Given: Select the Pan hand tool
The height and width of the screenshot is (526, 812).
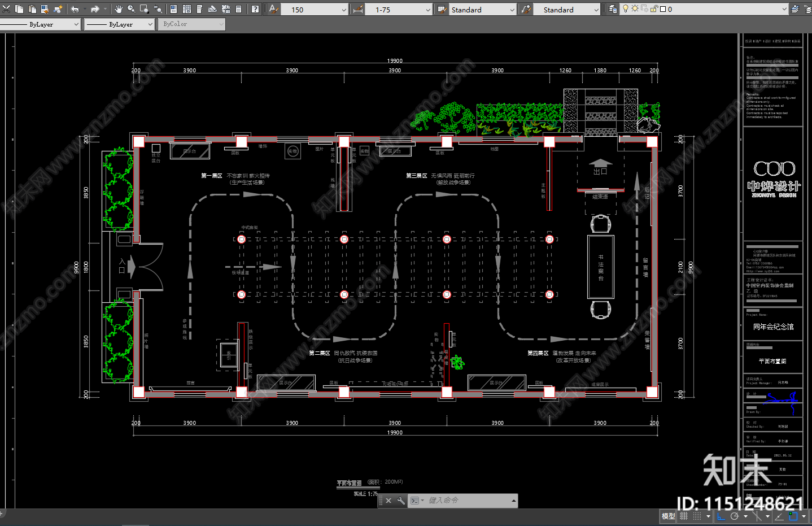Looking at the screenshot, I should click(x=119, y=9).
